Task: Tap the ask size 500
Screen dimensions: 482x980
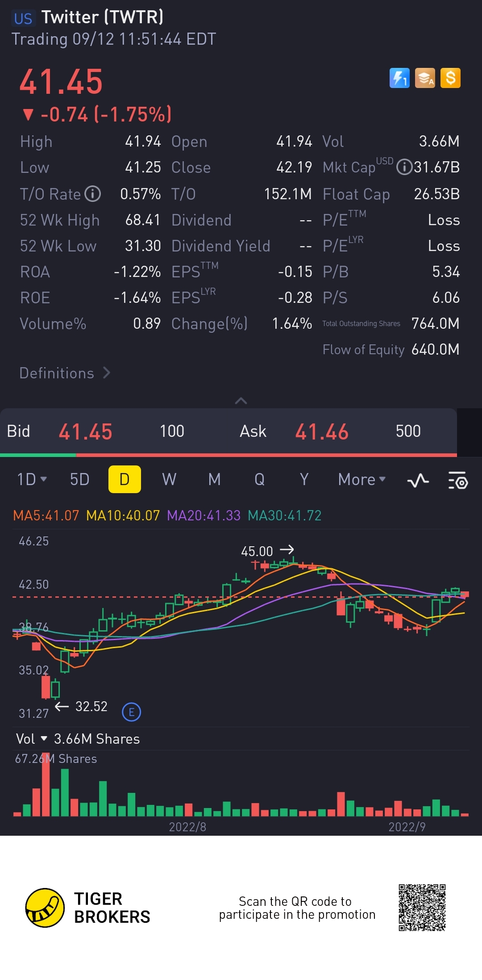Action: (x=408, y=431)
